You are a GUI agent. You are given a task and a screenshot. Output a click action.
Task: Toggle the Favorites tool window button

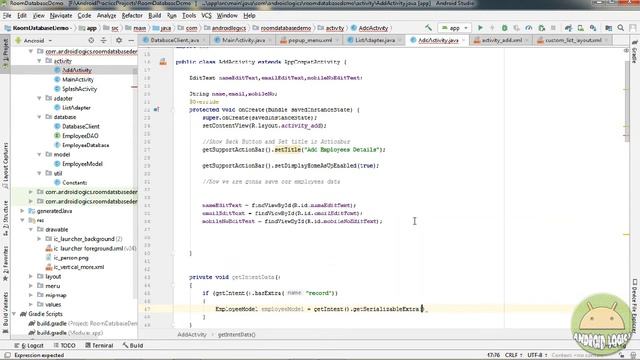click(x=5, y=263)
